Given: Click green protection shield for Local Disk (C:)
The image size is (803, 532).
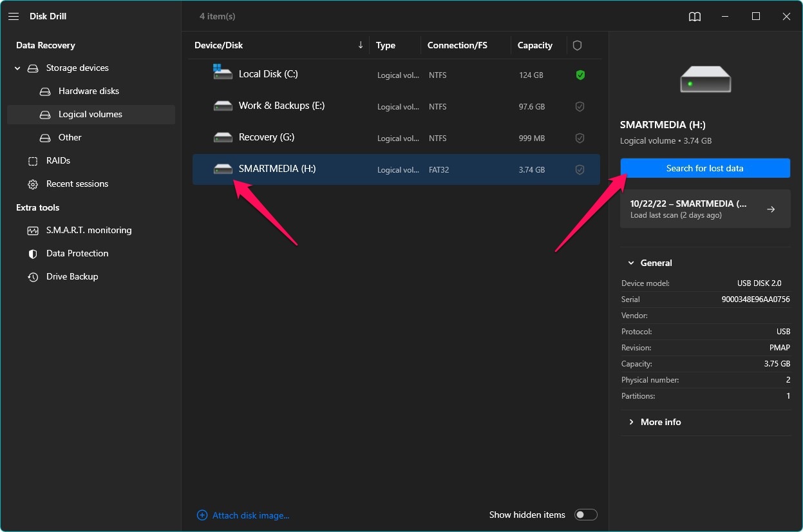Looking at the screenshot, I should pos(580,75).
